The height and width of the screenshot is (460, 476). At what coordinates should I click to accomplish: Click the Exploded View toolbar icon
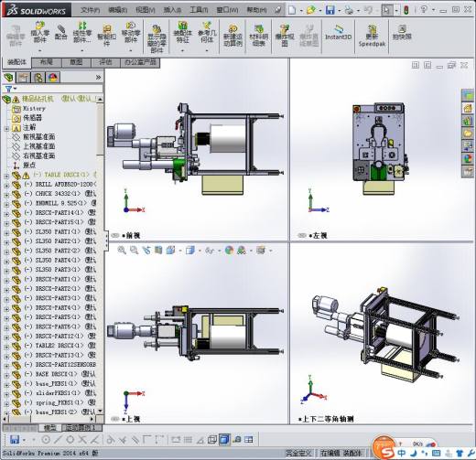pos(285,36)
